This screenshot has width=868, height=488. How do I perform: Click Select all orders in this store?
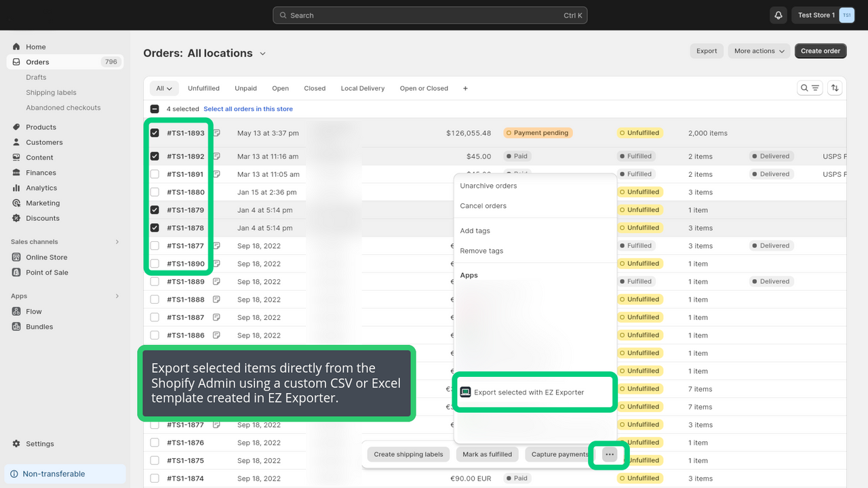248,108
